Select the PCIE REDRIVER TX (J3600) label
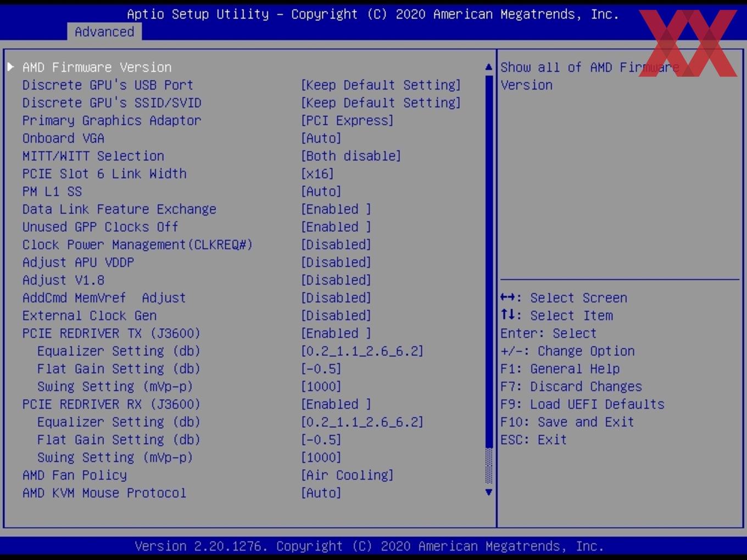This screenshot has width=747, height=560. coord(112,333)
